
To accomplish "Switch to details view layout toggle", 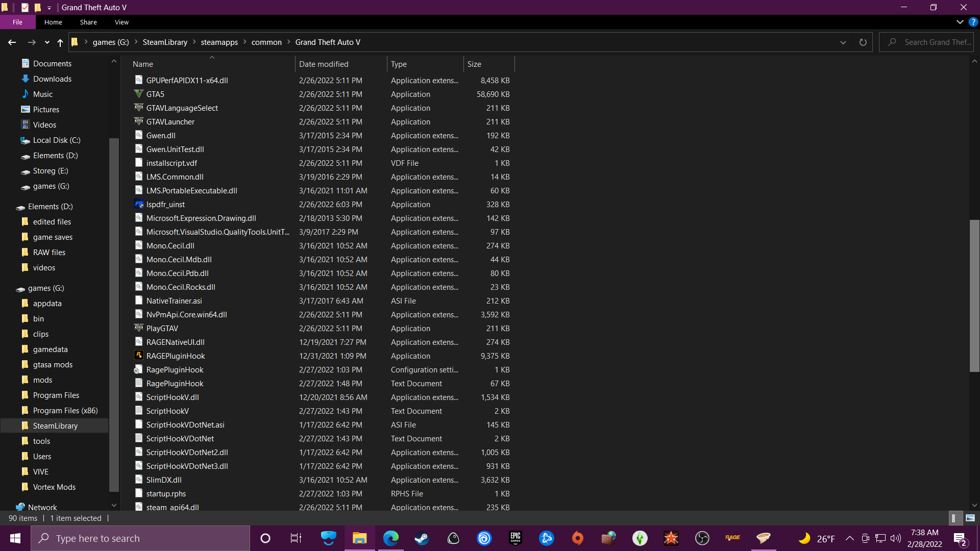I will (x=954, y=518).
